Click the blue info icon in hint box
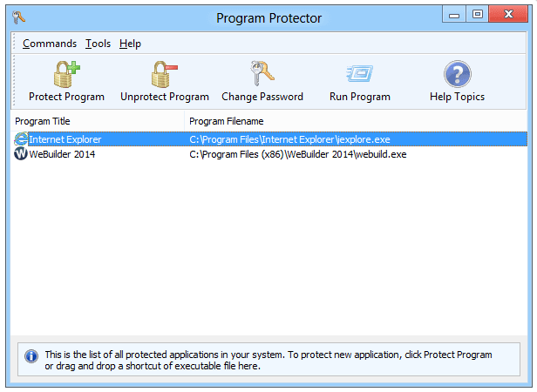The width and height of the screenshot is (537, 392). [31, 356]
